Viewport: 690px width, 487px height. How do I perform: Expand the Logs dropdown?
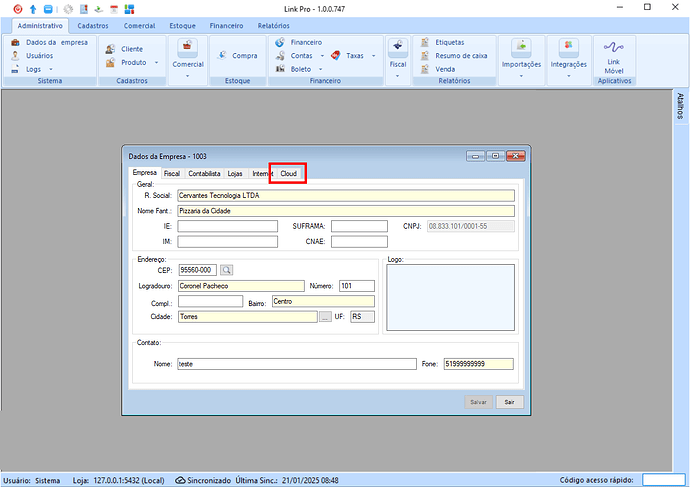40,69
